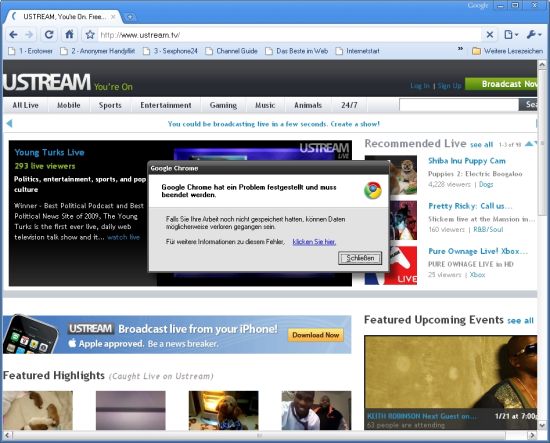This screenshot has height=443, width=550.
Task: Expand hidden bookmarks chevron
Action: pyautogui.click(x=460, y=49)
